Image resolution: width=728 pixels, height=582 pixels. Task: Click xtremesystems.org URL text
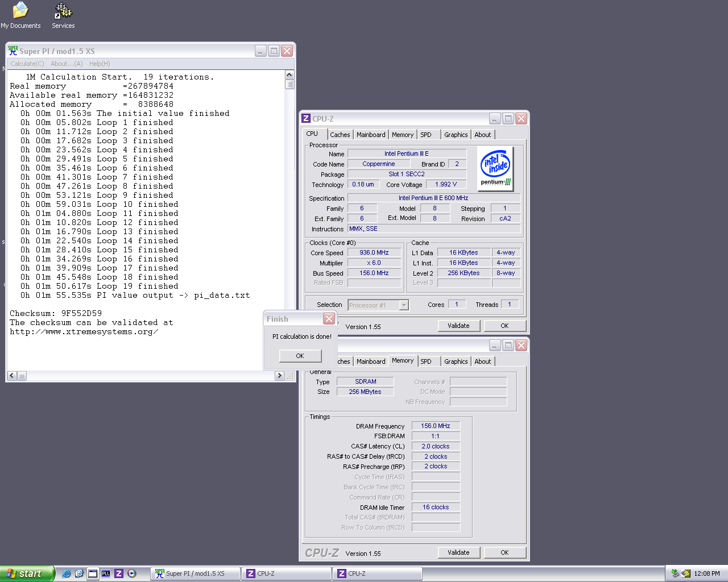point(84,332)
